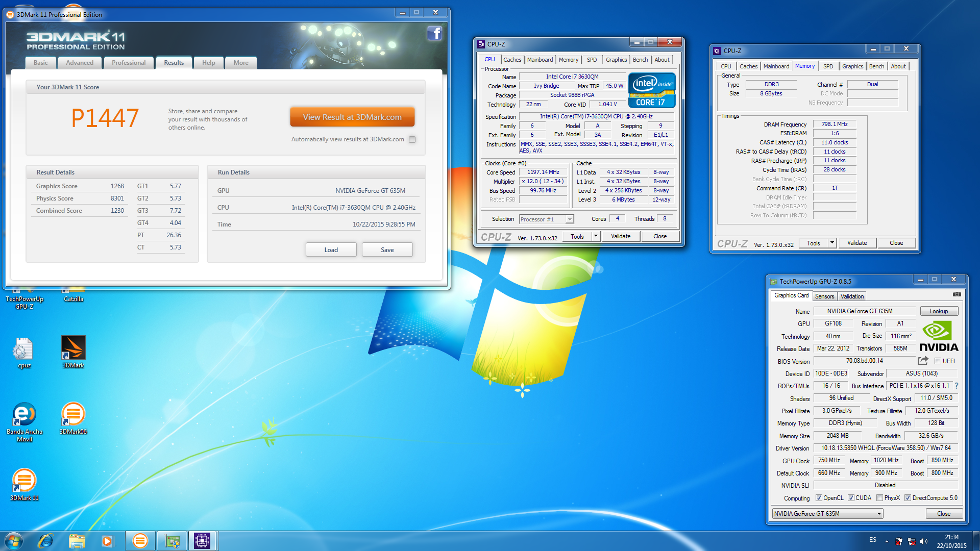Click the 3DMark 11 title bar icon
Viewport: 980px width, 551px height.
pos(10,14)
